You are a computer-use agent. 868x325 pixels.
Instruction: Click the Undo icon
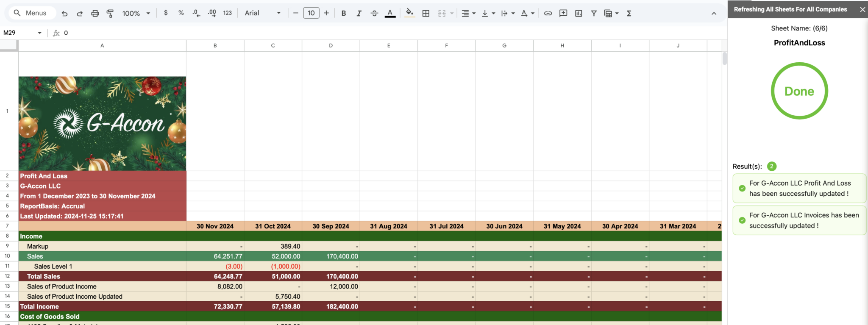pyautogui.click(x=64, y=13)
